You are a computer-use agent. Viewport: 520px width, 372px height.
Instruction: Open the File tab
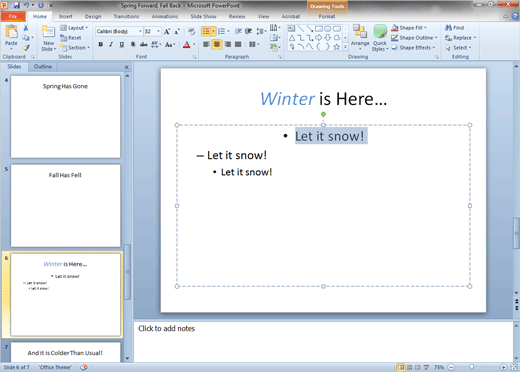(13, 16)
